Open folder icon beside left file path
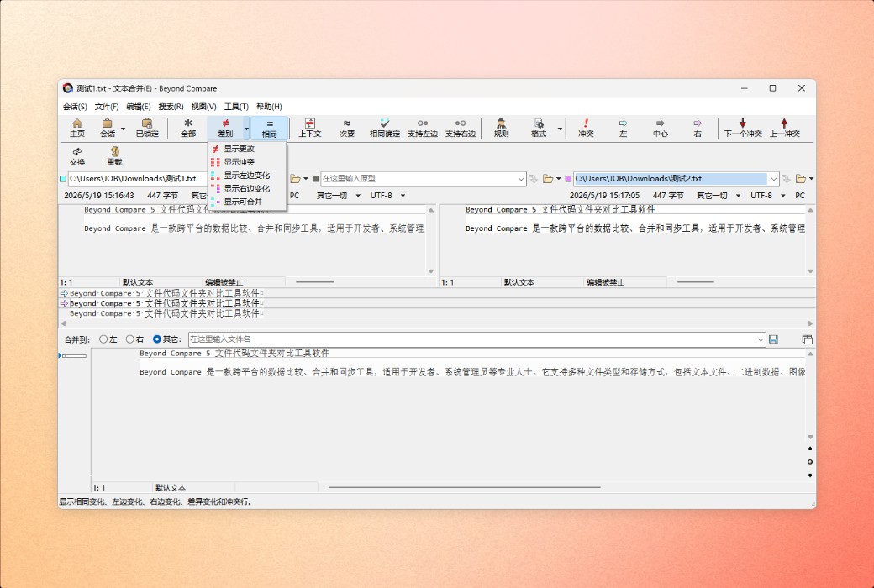 click(296, 179)
